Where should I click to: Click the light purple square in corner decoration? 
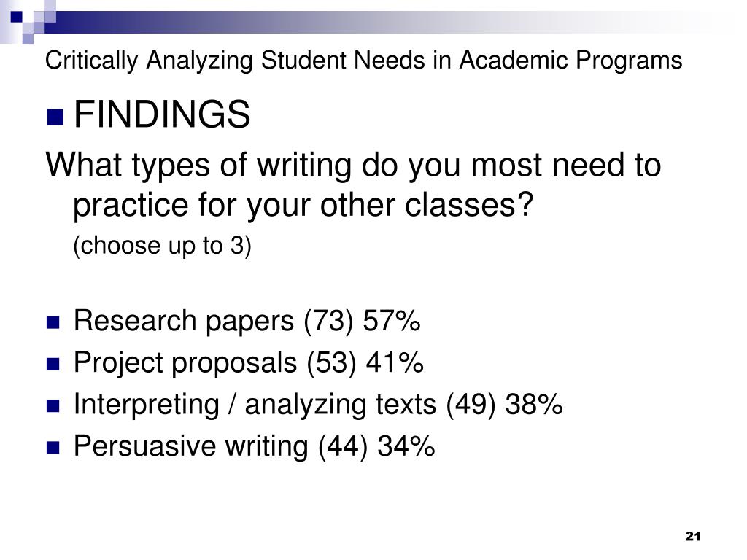28,39
